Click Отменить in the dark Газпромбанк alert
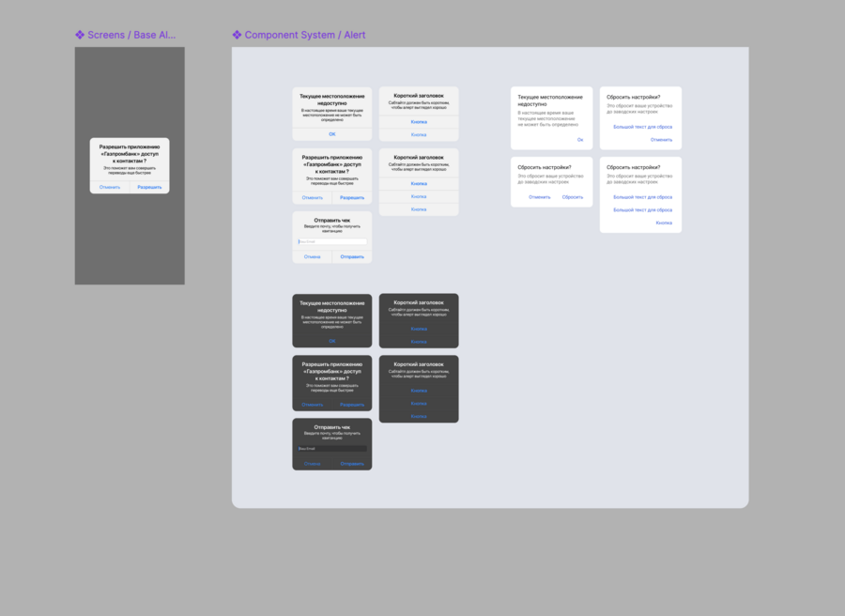Screen dimensions: 845x616 [x=313, y=405]
